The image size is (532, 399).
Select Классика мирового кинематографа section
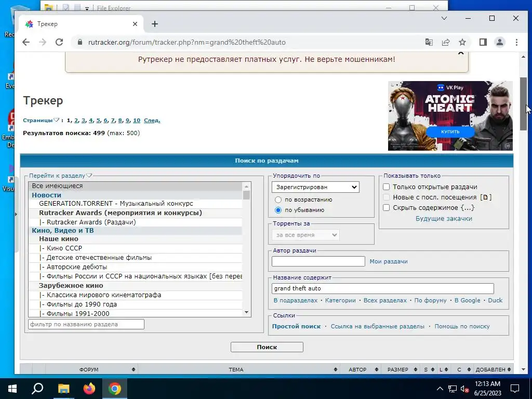136,295
